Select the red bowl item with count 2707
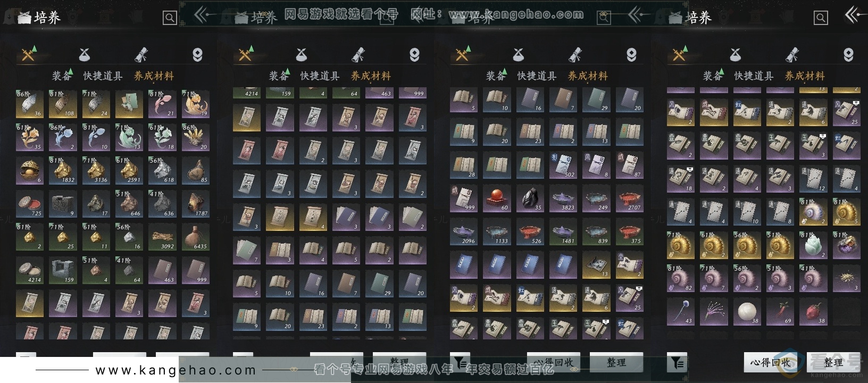 click(630, 198)
